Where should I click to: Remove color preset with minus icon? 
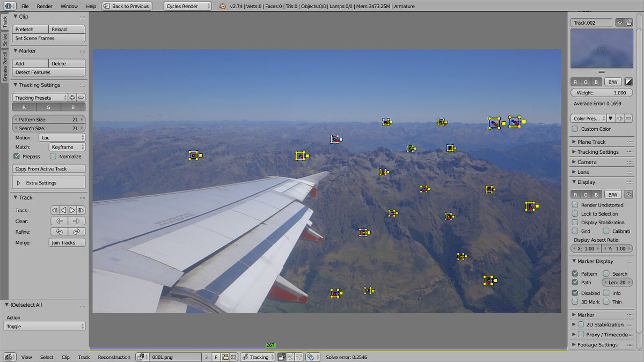coord(628,119)
